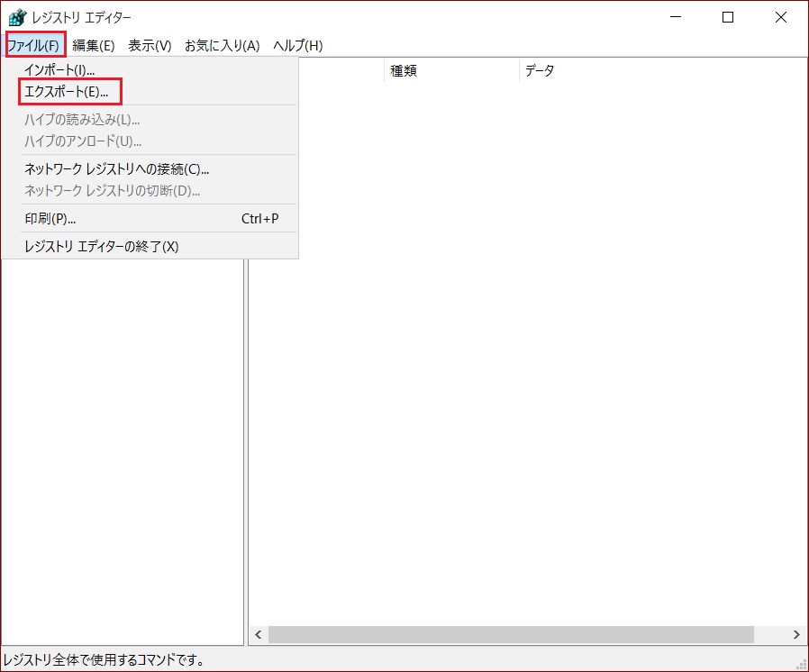Choose 印刷(P)... menu entry
This screenshot has width=809, height=672.
(150, 219)
